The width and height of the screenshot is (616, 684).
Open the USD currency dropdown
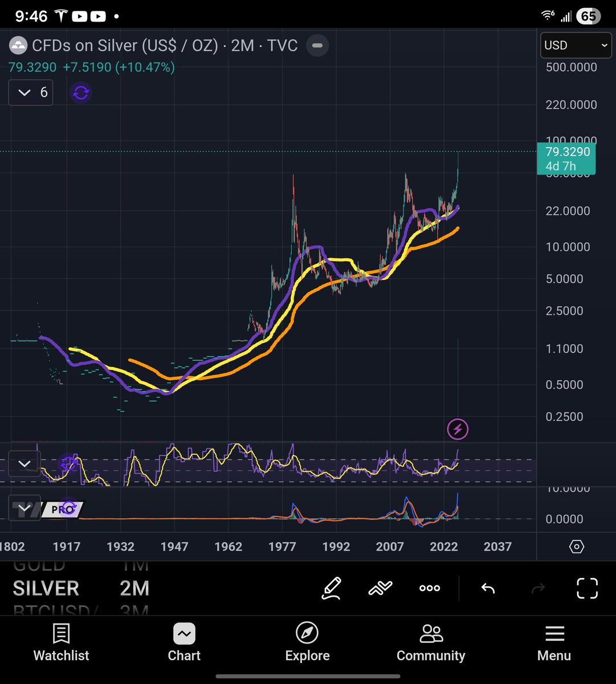[x=576, y=45]
